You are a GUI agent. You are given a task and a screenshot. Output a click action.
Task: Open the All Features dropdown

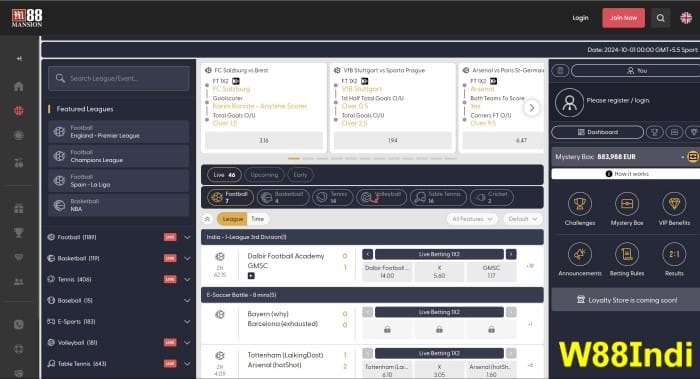click(x=472, y=219)
